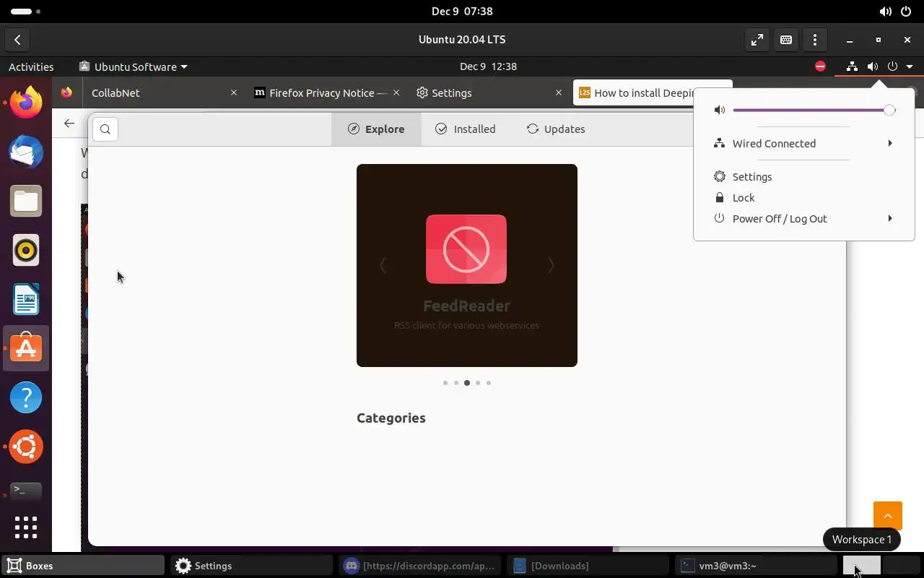Viewport: 924px width, 578px height.
Task: Show the next featured app banner
Action: click(x=551, y=265)
